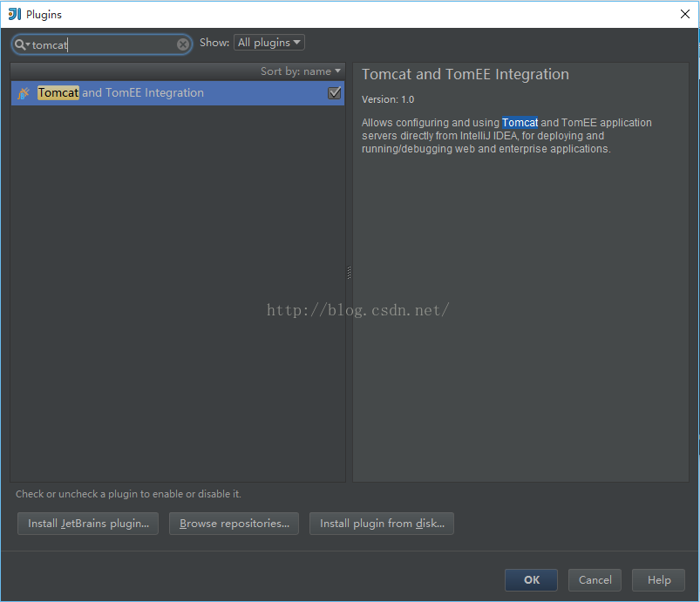This screenshot has height=602, width=700.
Task: Open Help for the Plugins dialog
Action: point(658,580)
